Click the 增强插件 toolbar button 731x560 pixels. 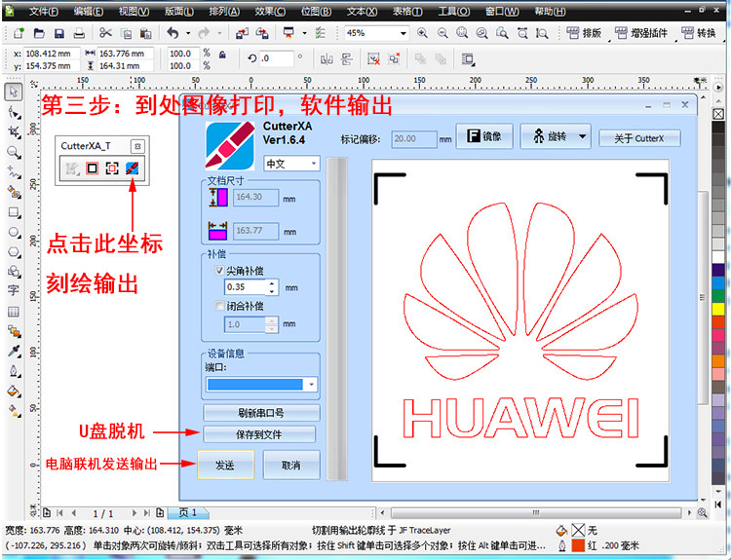coord(641,33)
